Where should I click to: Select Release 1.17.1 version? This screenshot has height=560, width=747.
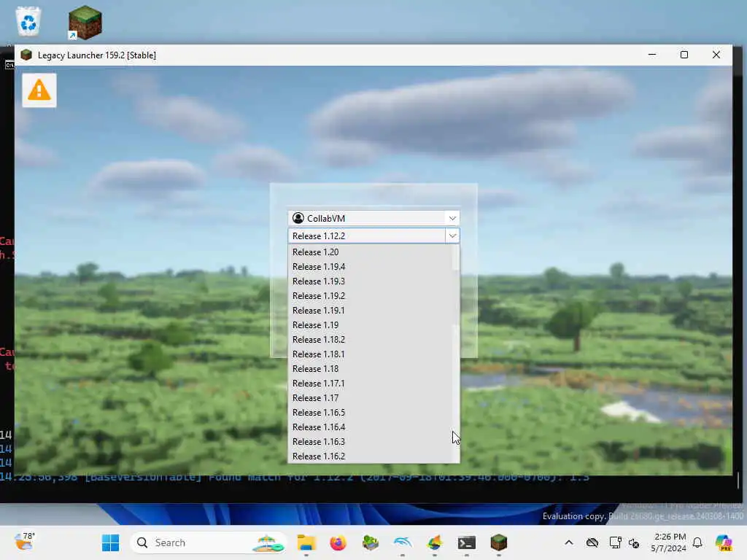click(370, 384)
